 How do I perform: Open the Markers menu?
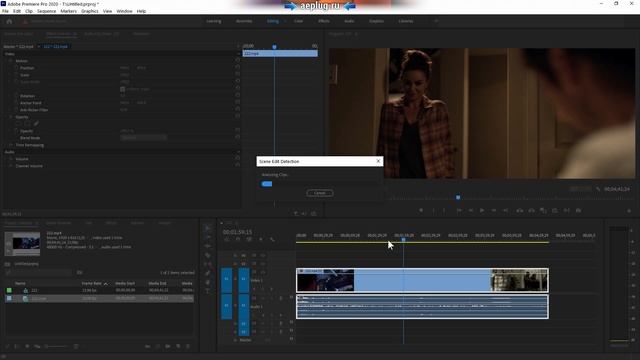pyautogui.click(x=69, y=11)
